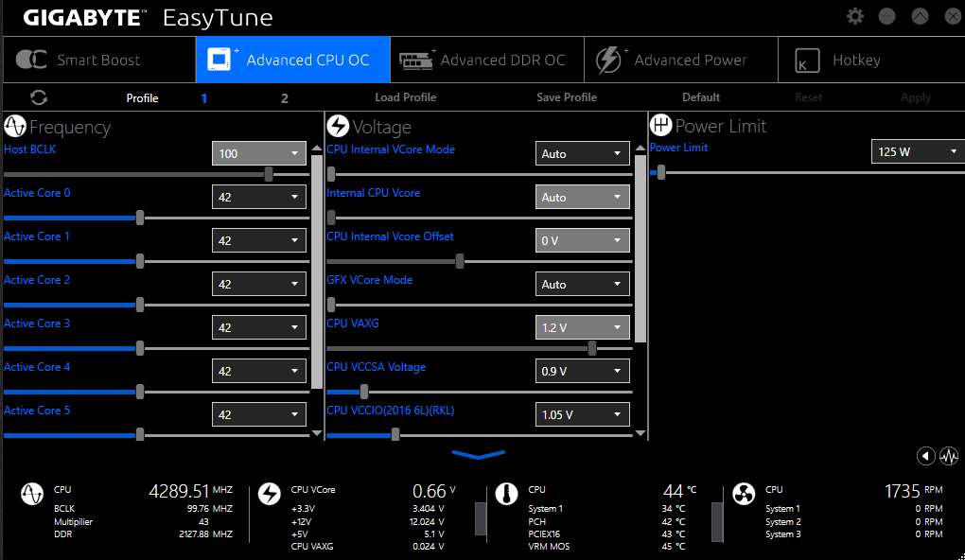Screen dimensions: 965x560
Task: Open the CPU VAXG voltage dropdown
Action: click(x=582, y=327)
